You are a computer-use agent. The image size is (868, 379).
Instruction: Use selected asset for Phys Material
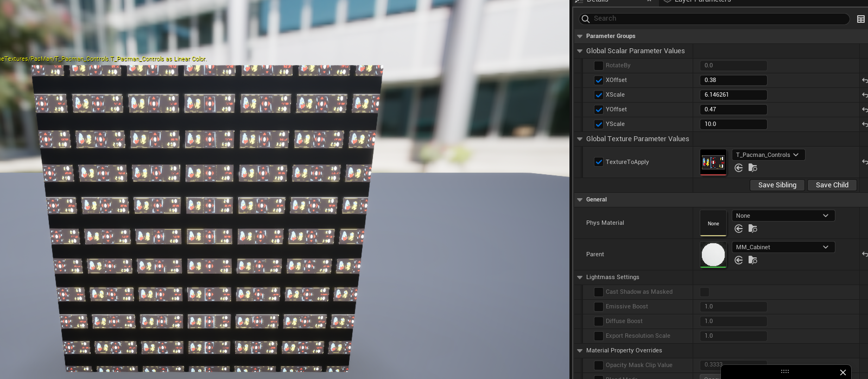pos(739,229)
